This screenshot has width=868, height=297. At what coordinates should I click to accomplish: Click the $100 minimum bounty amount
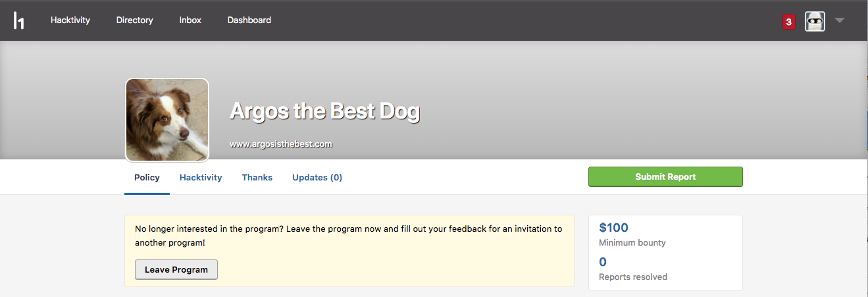pos(613,228)
